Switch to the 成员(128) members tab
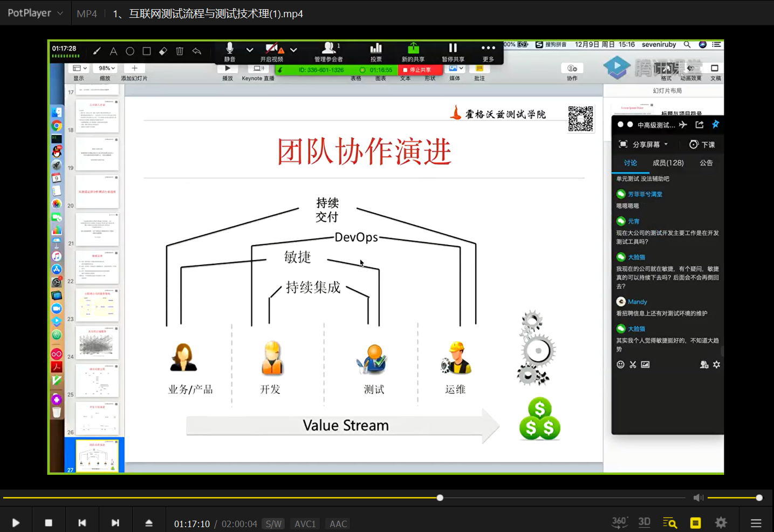The image size is (774, 532). (668, 162)
